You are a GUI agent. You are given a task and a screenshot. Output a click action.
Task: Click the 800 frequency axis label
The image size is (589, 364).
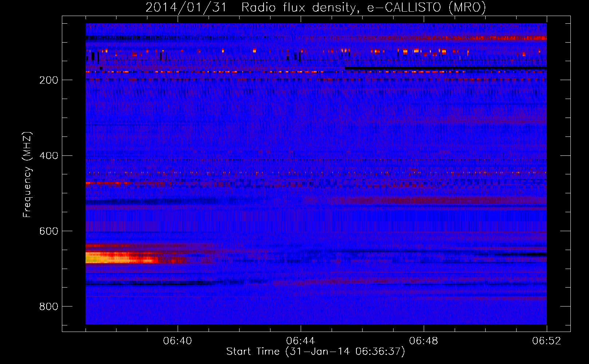49,306
